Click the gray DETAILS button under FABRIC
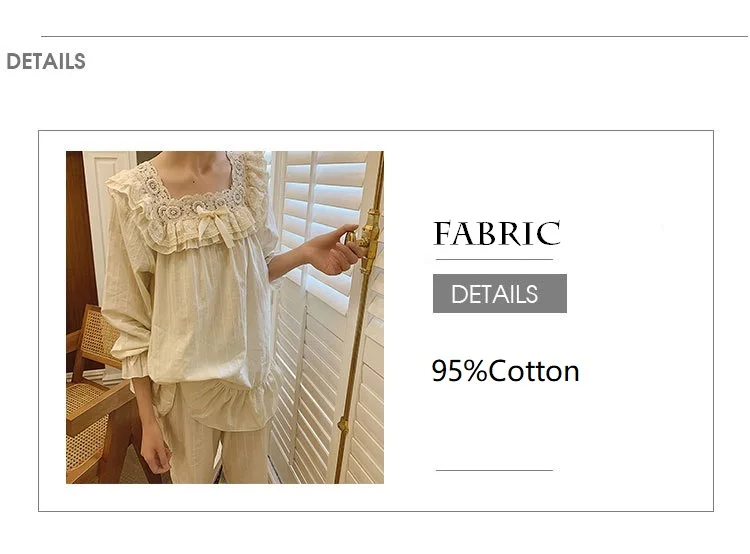Viewport: 750px width, 554px height. coord(500,293)
